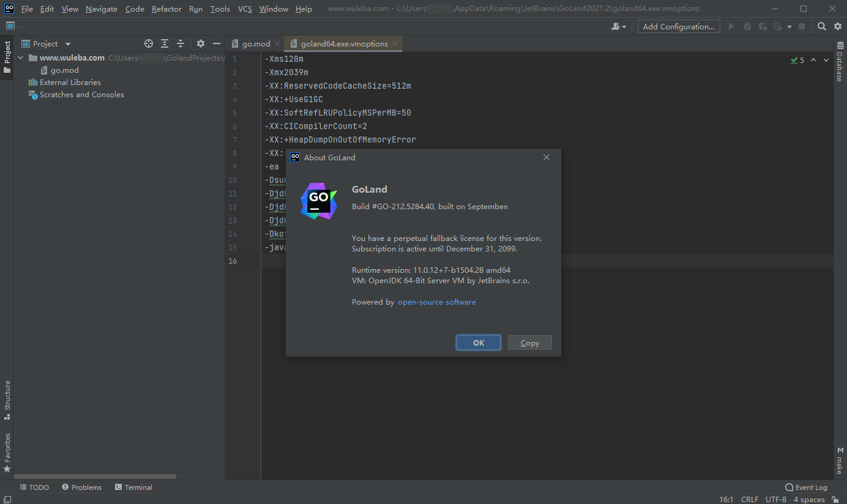The width and height of the screenshot is (847, 504).
Task: Click the Debug bug icon
Action: [x=747, y=26]
